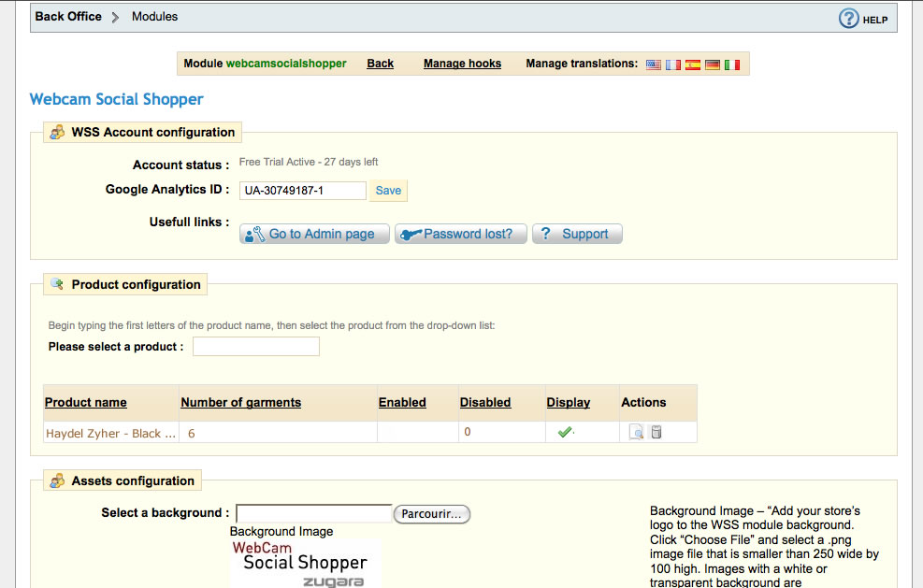The image size is (923, 588).
Task: Select the Italian translation flag
Action: pos(731,65)
